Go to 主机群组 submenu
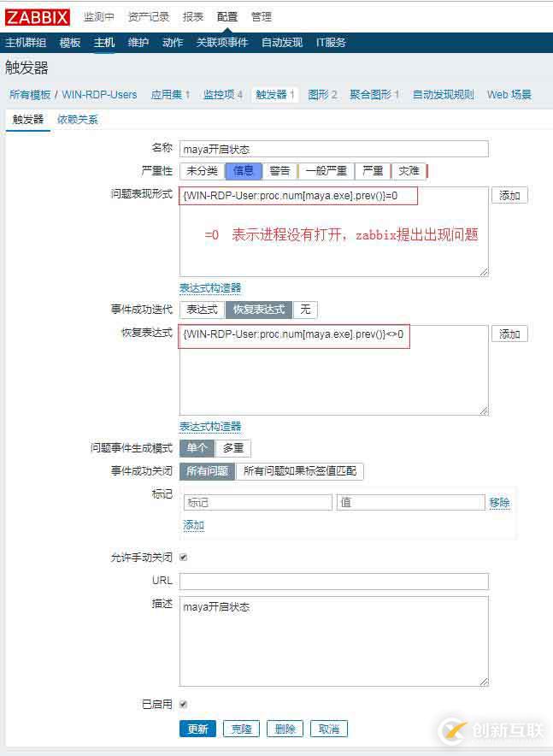 tap(26, 43)
